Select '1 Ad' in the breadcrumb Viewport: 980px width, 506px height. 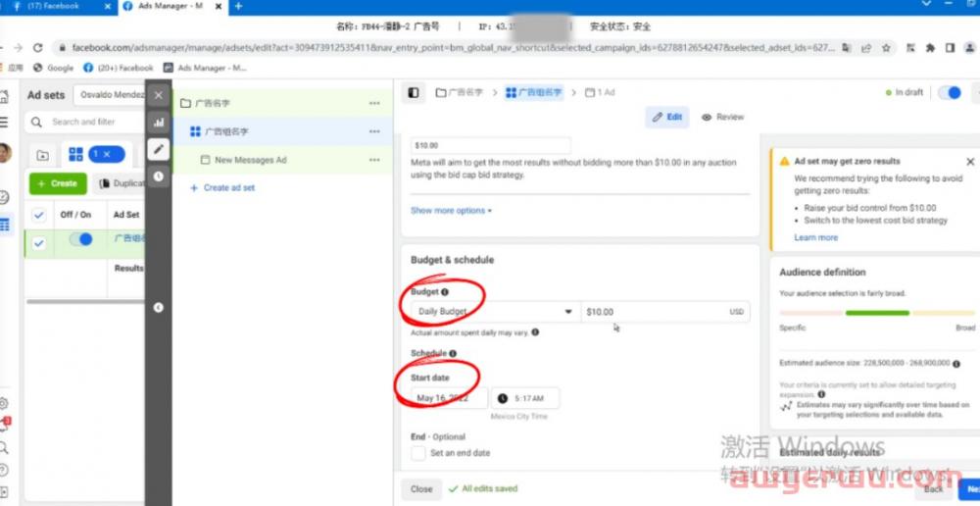(x=600, y=92)
